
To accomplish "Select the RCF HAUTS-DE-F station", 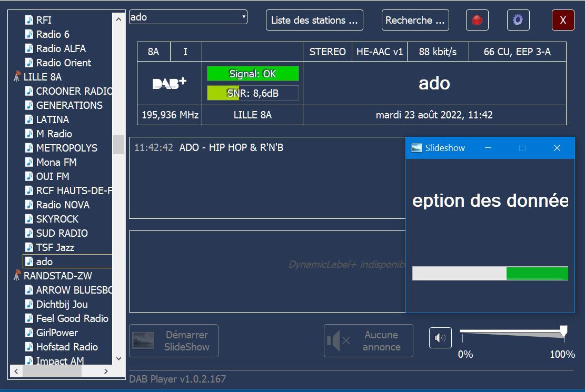I will pyautogui.click(x=74, y=190).
